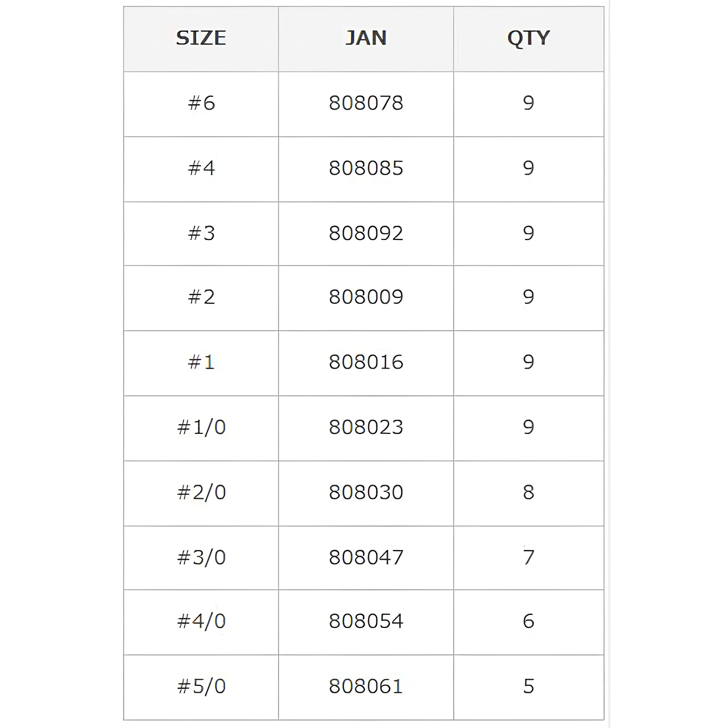Select JAN code 808061
Image resolution: width=728 pixels, height=728 pixels.
[x=366, y=686]
